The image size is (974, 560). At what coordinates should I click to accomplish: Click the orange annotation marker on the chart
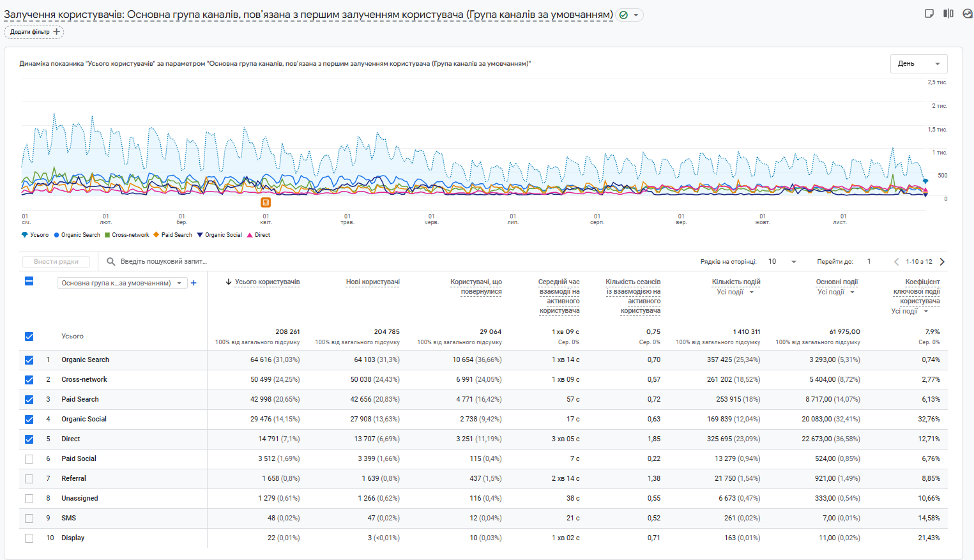[266, 202]
